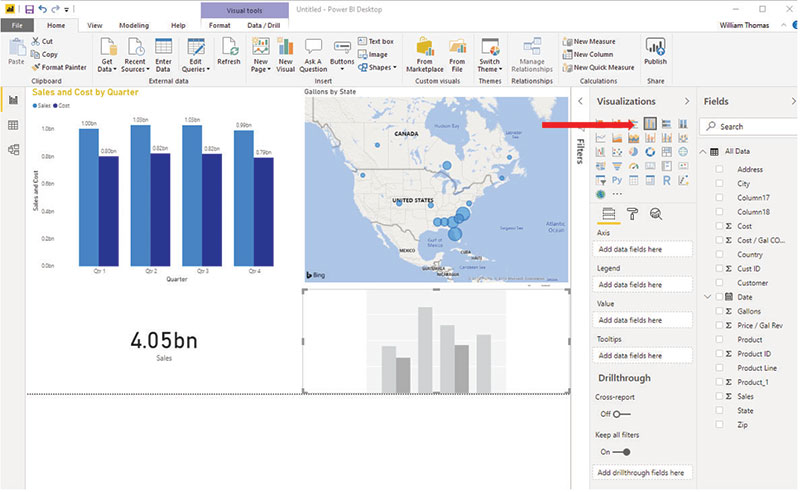Switch to Data view in left sidebar
This screenshot has width=800, height=492.
point(13,125)
